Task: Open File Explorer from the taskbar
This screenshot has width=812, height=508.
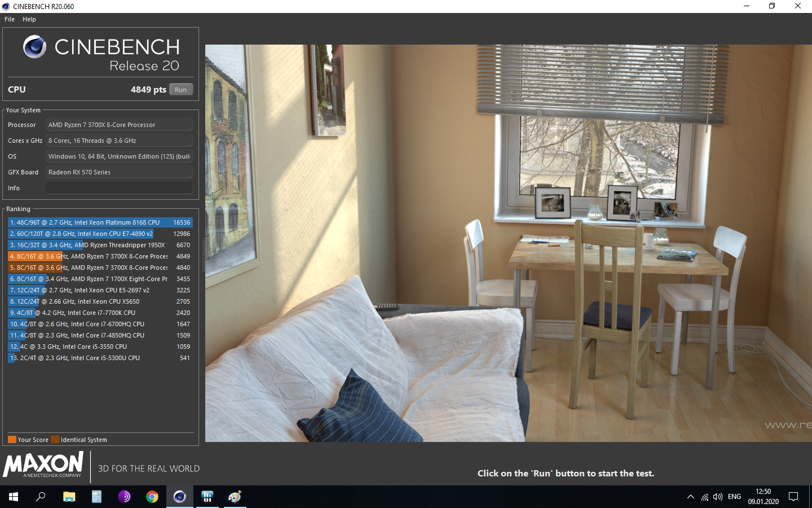Action: pos(69,497)
